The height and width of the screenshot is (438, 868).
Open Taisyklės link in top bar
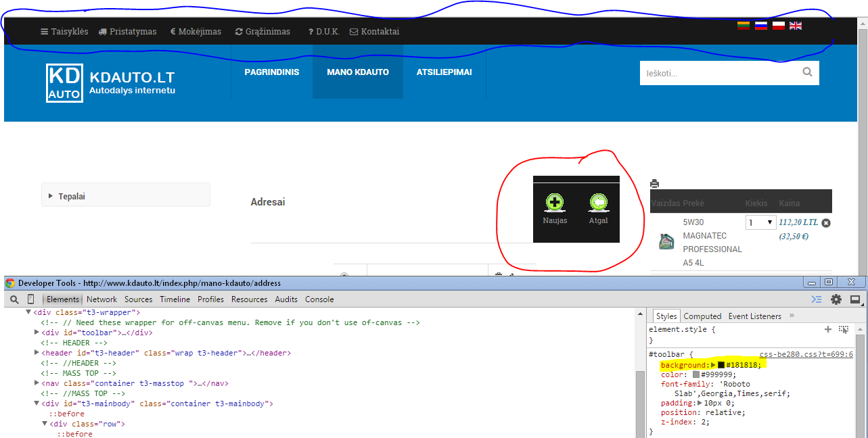coord(64,31)
